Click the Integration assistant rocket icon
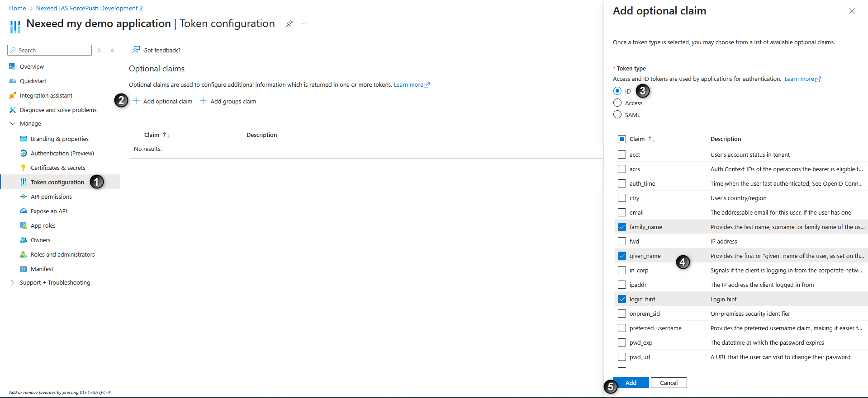This screenshot has height=398, width=868. (12, 95)
